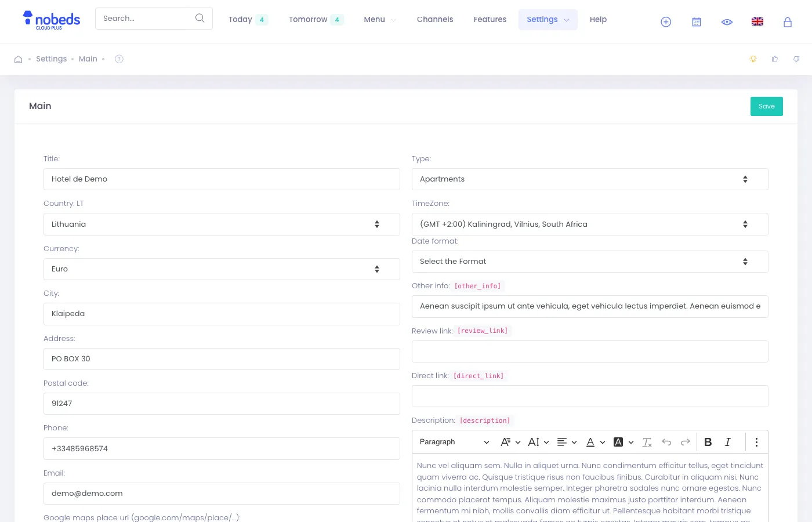Open the calendar icon in header

pyautogui.click(x=697, y=22)
